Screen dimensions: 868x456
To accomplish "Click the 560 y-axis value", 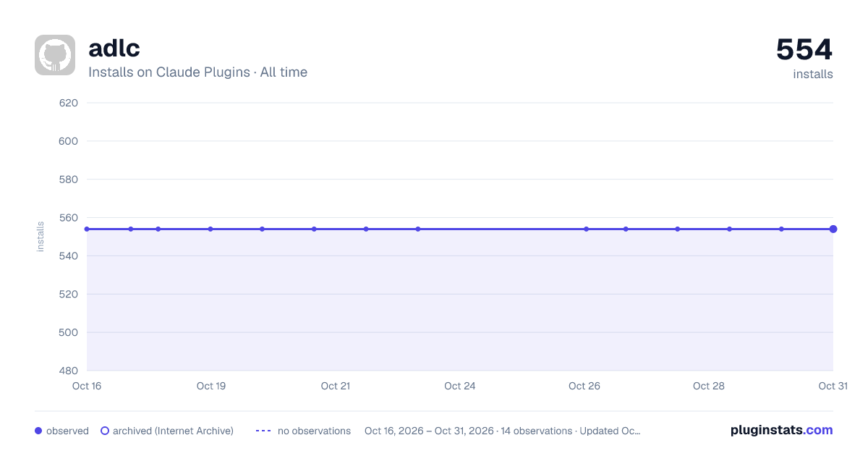I will [68, 218].
